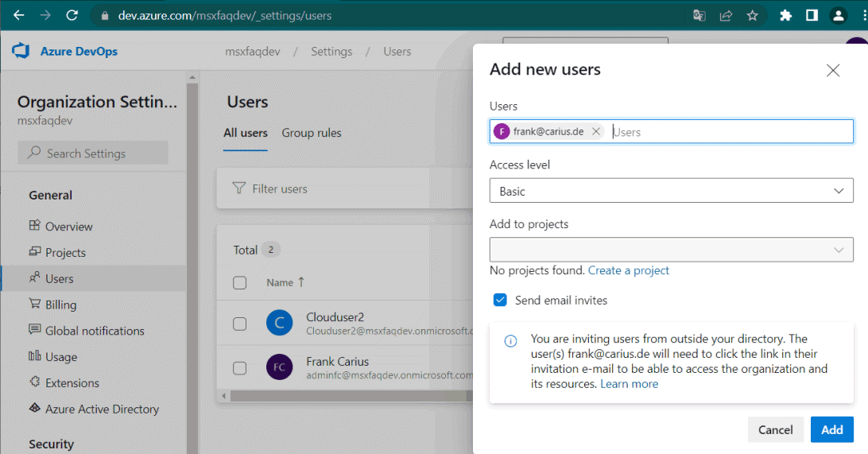
Task: Click Create a project link
Action: [628, 270]
